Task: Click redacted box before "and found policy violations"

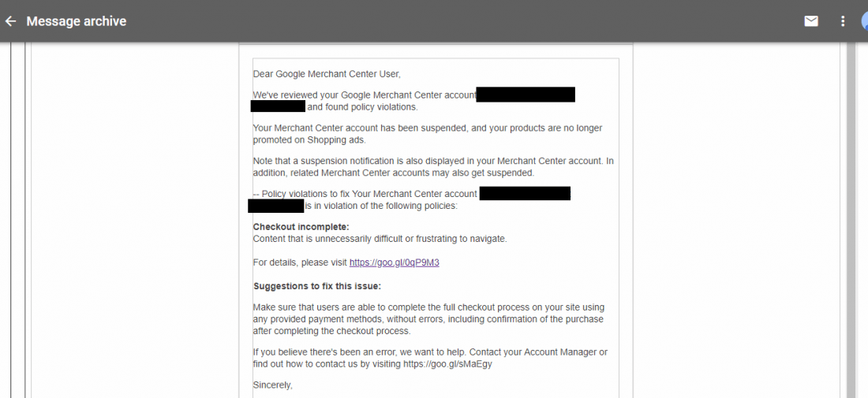Action: click(x=278, y=106)
